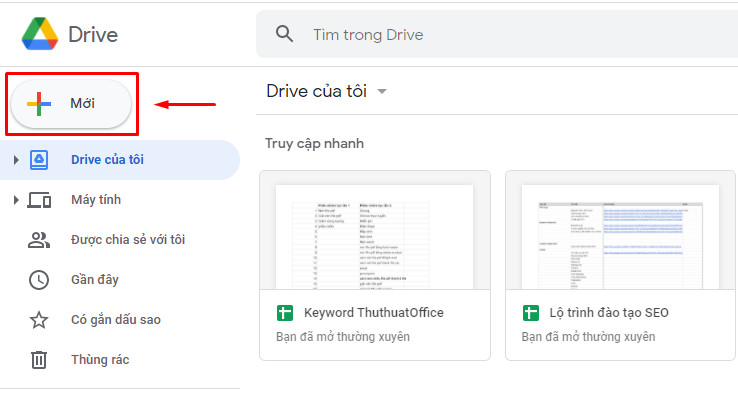The image size is (738, 393).
Task: Click the Drive wordmark text
Action: (x=93, y=34)
